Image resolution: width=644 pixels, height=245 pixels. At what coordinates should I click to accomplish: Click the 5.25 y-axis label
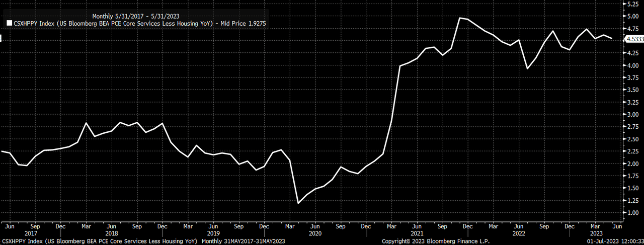pyautogui.click(x=632, y=4)
